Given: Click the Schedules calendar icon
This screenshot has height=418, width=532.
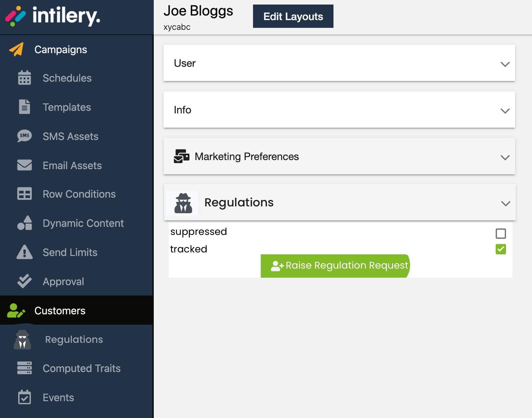Looking at the screenshot, I should tap(24, 78).
